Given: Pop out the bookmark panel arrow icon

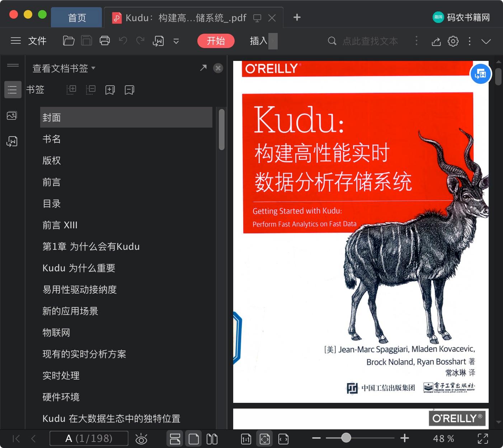Looking at the screenshot, I should (x=203, y=67).
